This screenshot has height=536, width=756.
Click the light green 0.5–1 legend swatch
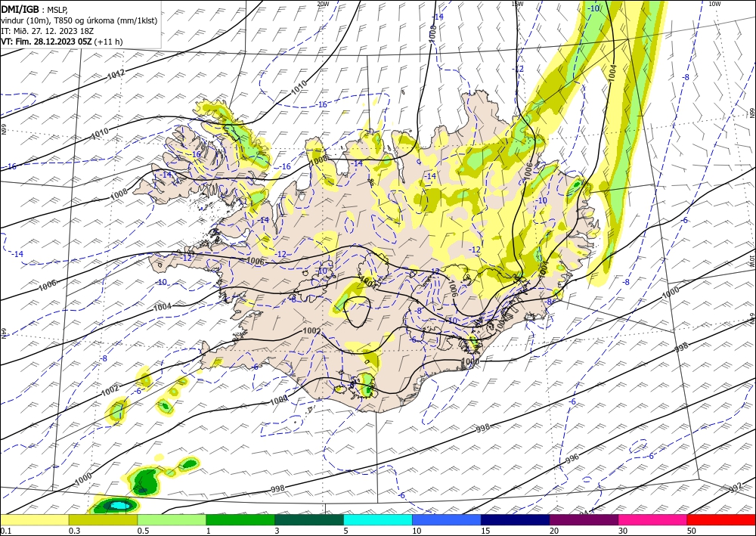[172, 519]
